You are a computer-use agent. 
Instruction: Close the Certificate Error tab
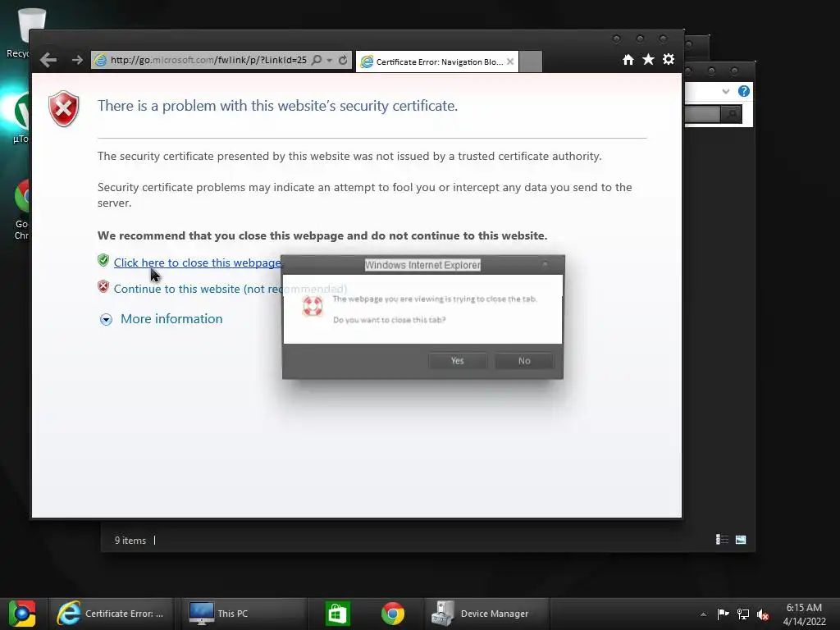click(510, 62)
